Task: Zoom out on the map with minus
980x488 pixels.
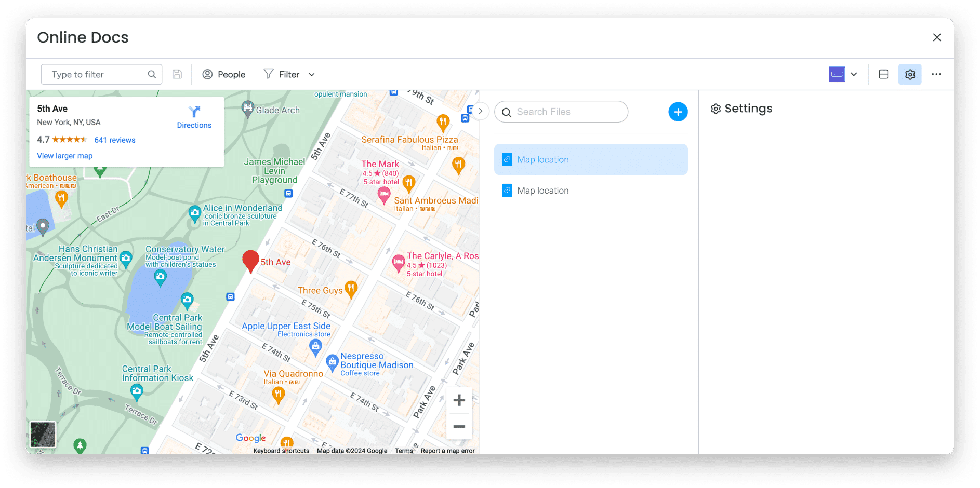Action: [459, 426]
